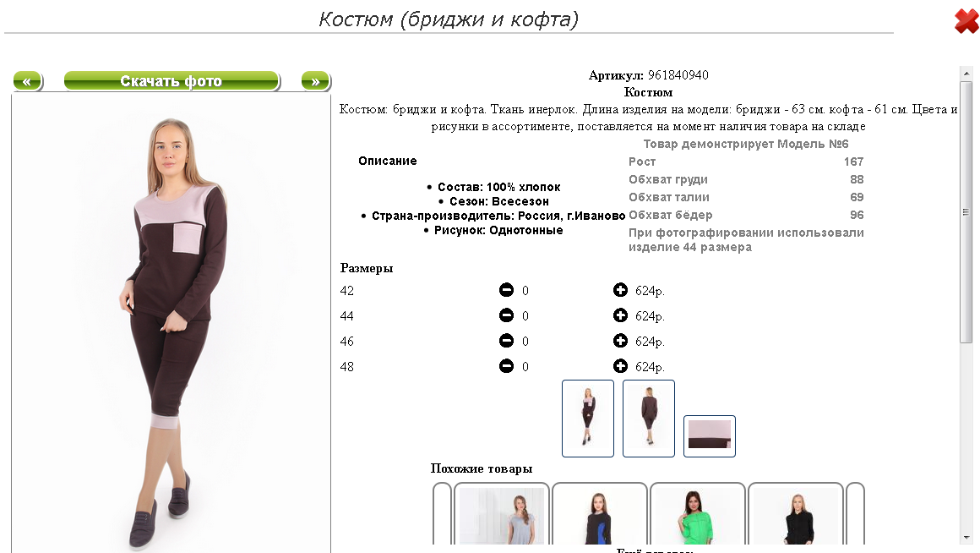Open similar product with black-blue dress
This screenshot has height=553, width=980.
[x=599, y=514]
